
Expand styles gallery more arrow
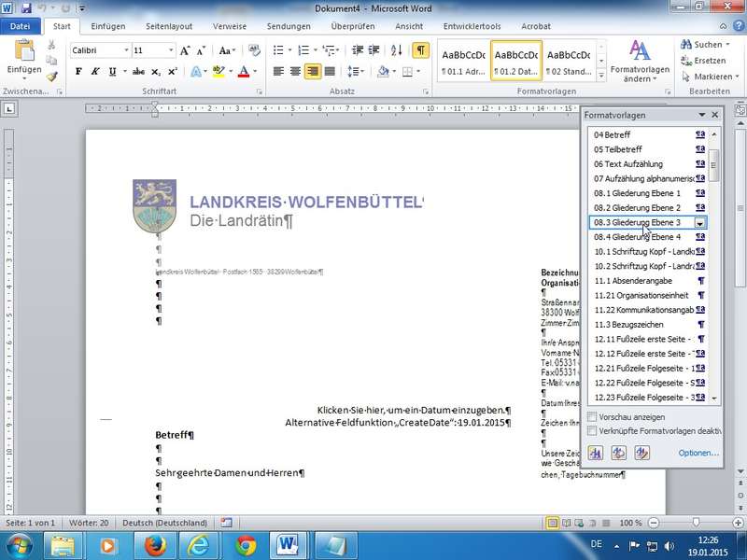click(601, 76)
